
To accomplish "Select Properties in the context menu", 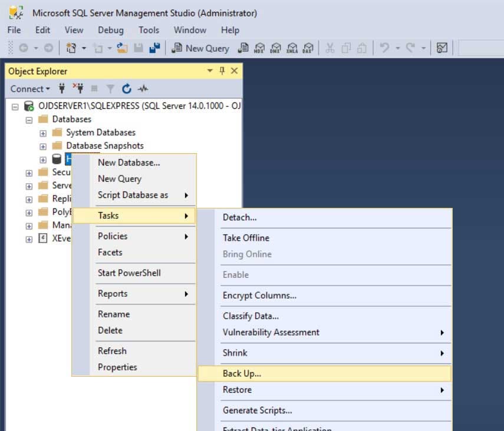I will 134,367.
